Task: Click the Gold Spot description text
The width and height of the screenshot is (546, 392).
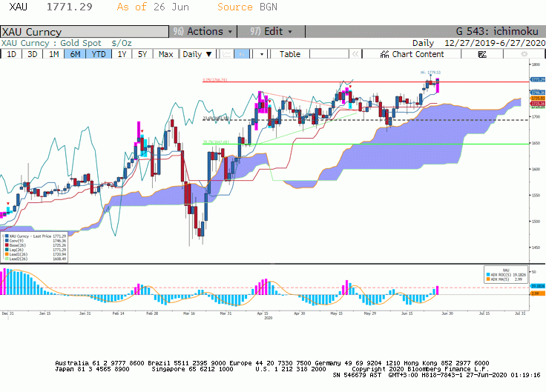Action: coord(80,43)
